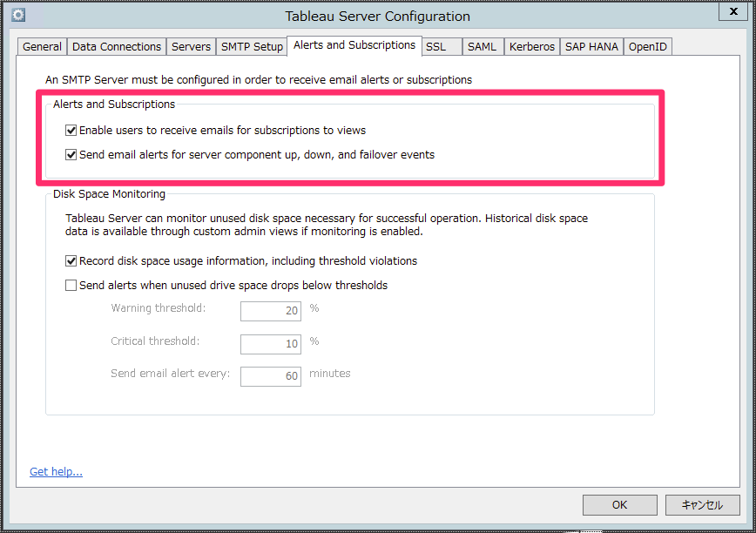Viewport: 756px width, 533px height.
Task: Click the キャンセル button
Action: coord(702,504)
